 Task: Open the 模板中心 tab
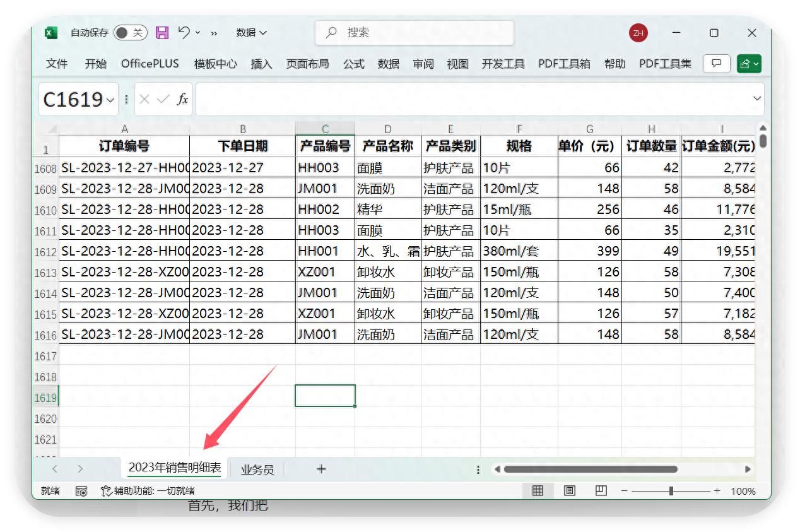tap(215, 64)
